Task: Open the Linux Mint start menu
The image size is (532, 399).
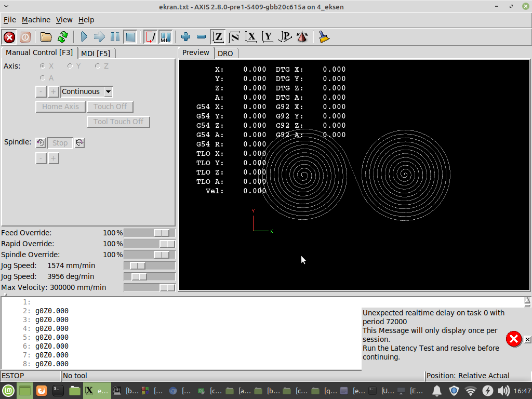Action: [8, 391]
